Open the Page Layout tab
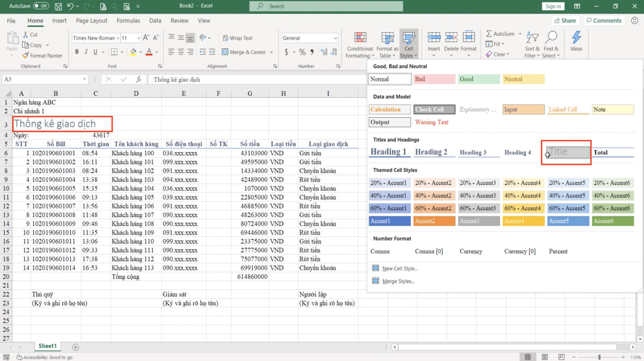Screen dimensions: 644x361 pyautogui.click(x=92, y=21)
